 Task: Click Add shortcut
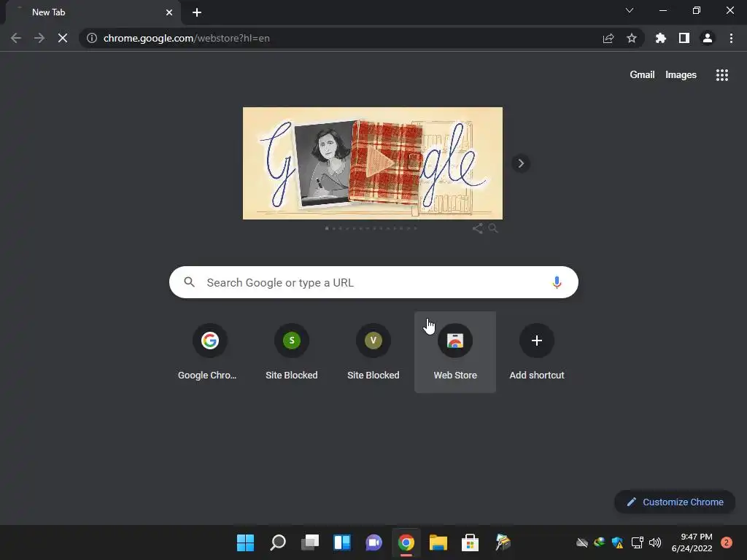(537, 351)
